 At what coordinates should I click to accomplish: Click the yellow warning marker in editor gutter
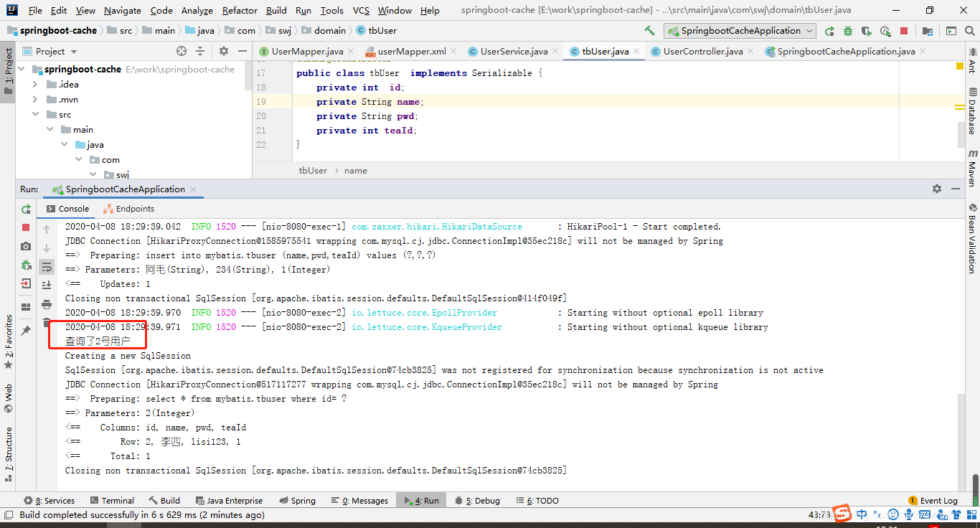pyautogui.click(x=960, y=66)
